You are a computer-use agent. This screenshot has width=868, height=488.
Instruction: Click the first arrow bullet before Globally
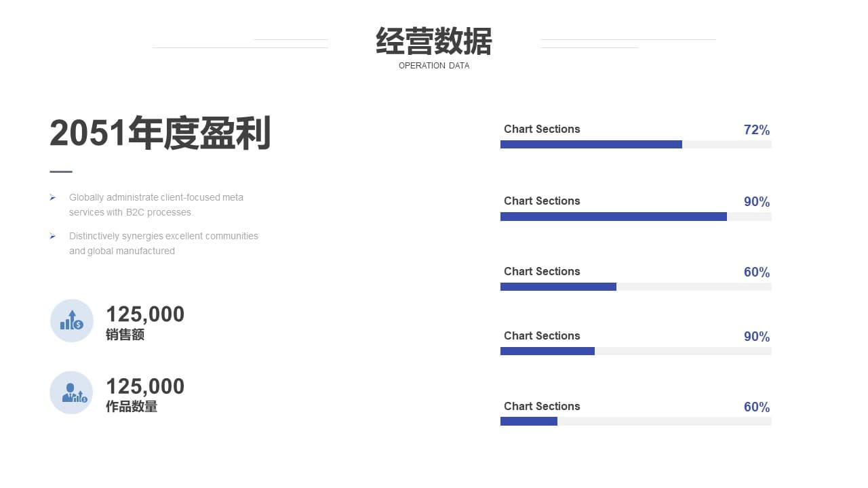click(52, 197)
